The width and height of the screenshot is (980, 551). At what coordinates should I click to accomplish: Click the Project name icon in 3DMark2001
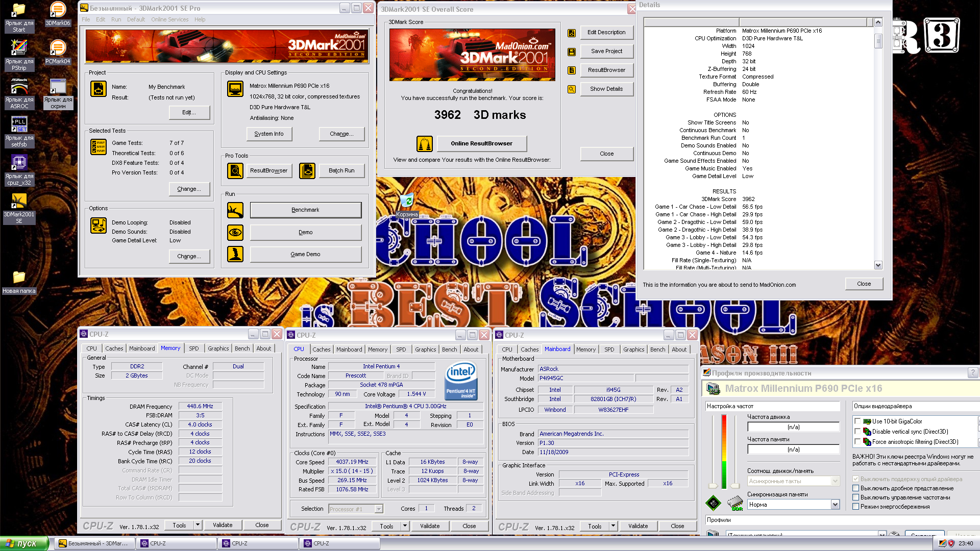click(99, 89)
